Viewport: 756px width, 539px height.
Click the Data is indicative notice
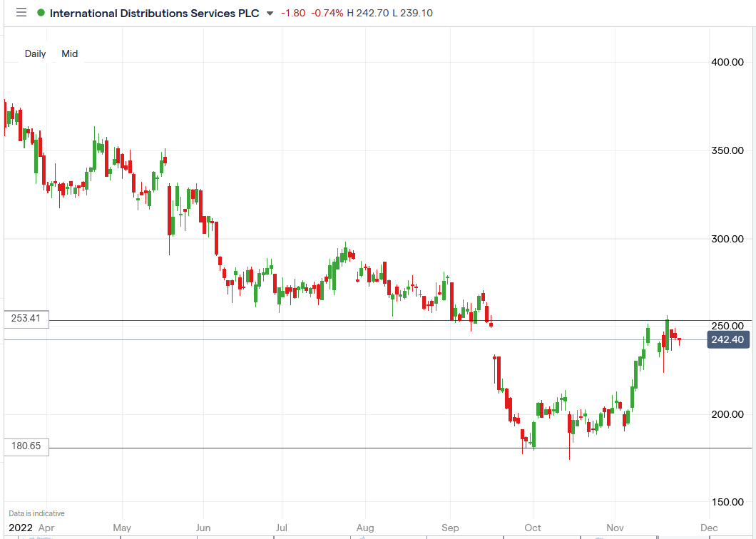tap(36, 513)
